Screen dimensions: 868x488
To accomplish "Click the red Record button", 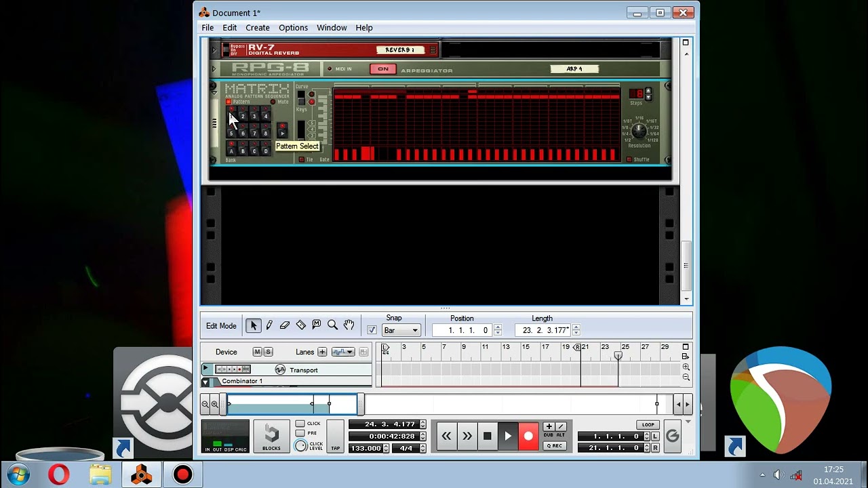I will click(x=528, y=436).
